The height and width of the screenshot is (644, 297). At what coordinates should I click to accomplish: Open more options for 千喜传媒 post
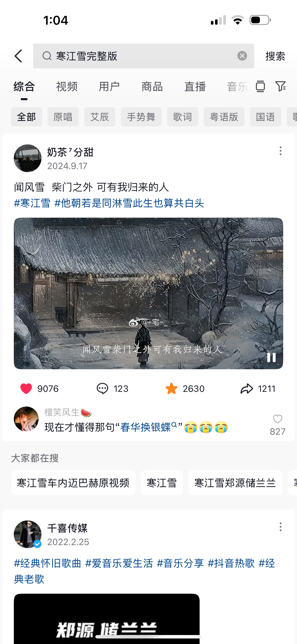point(280,527)
